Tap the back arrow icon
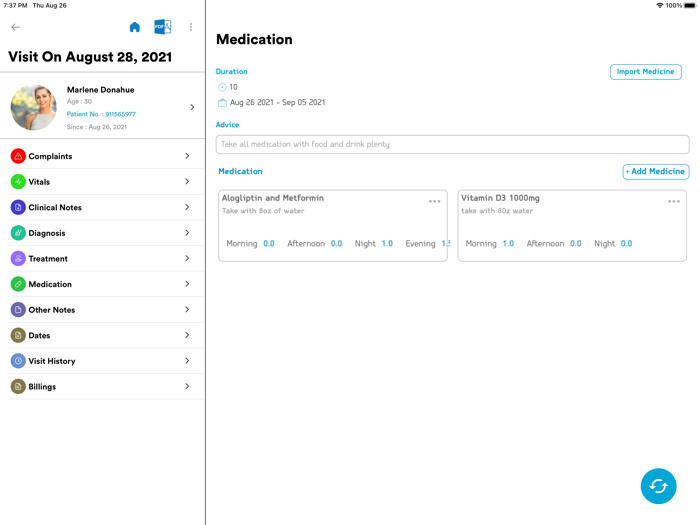 tap(16, 27)
